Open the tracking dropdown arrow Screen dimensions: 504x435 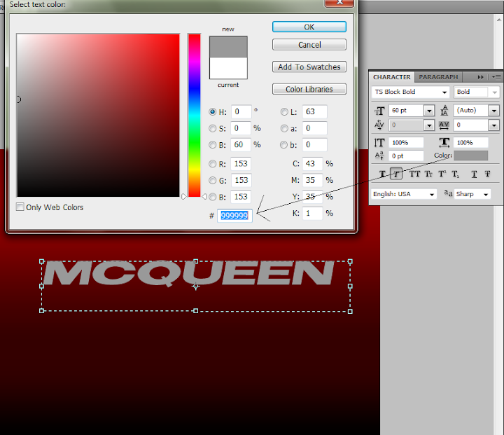tap(493, 125)
